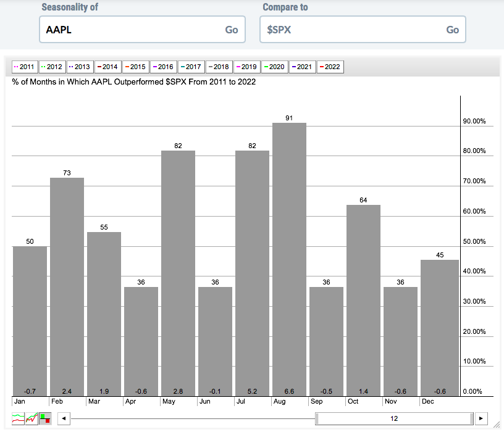This screenshot has width=504, height=432.
Task: Toggle the 2019 year legend button
Action: [247, 67]
